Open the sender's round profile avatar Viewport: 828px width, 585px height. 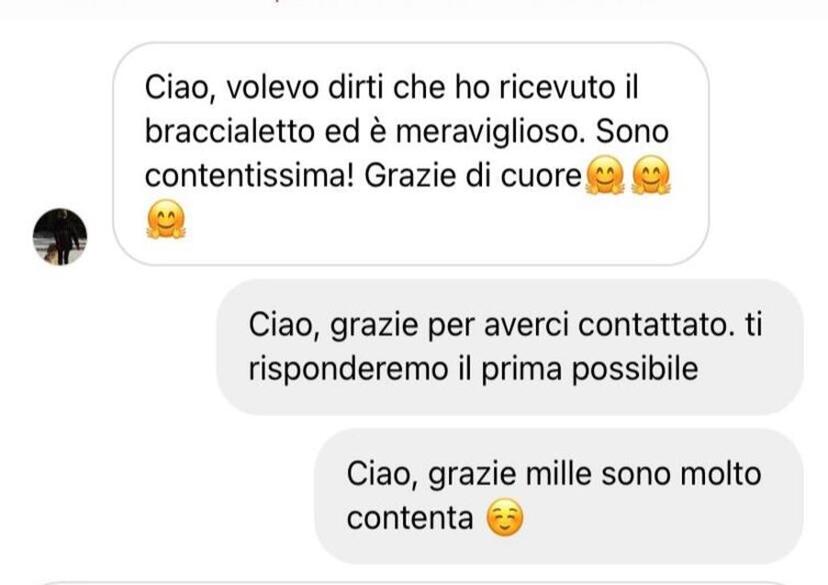[60, 237]
